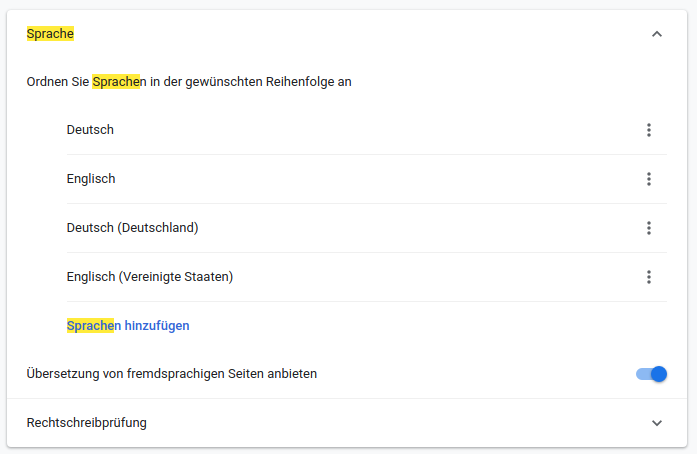The height and width of the screenshot is (454, 697).
Task: Open more actions for Deutsch (Deutschland)
Action: point(649,228)
